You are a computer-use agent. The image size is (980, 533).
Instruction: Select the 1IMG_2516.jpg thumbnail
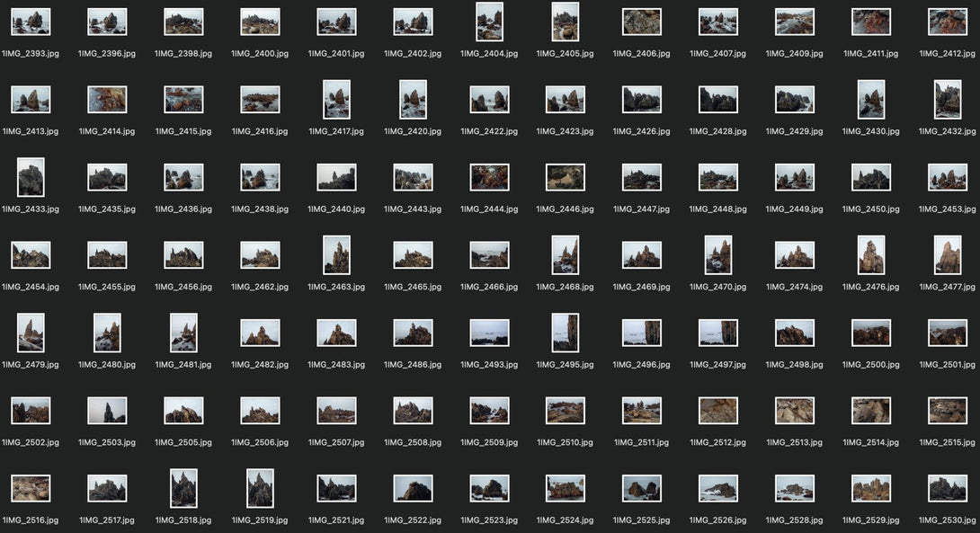tap(31, 489)
